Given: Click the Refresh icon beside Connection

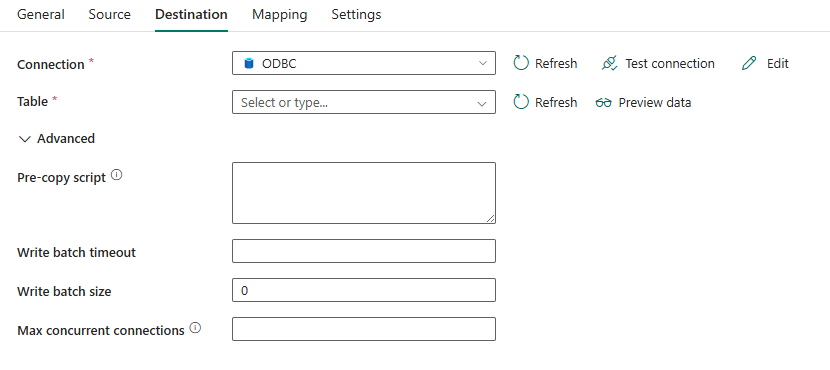Looking at the screenshot, I should [x=521, y=64].
